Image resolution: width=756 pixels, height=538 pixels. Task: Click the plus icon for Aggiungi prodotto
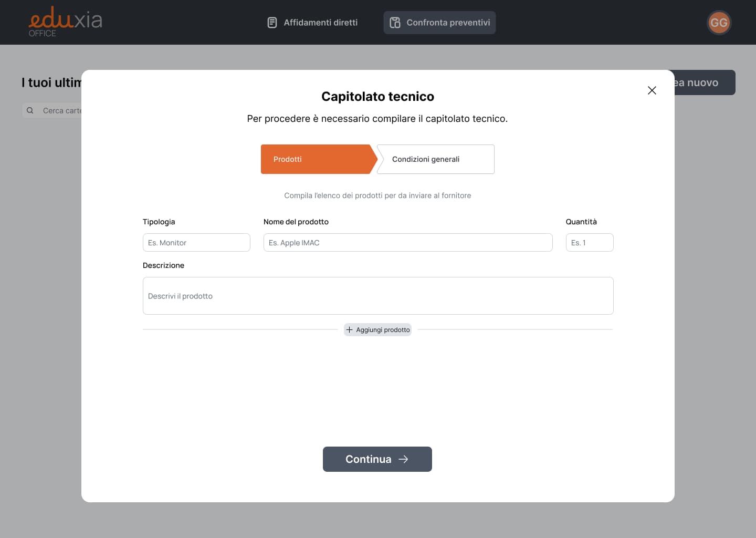350,330
